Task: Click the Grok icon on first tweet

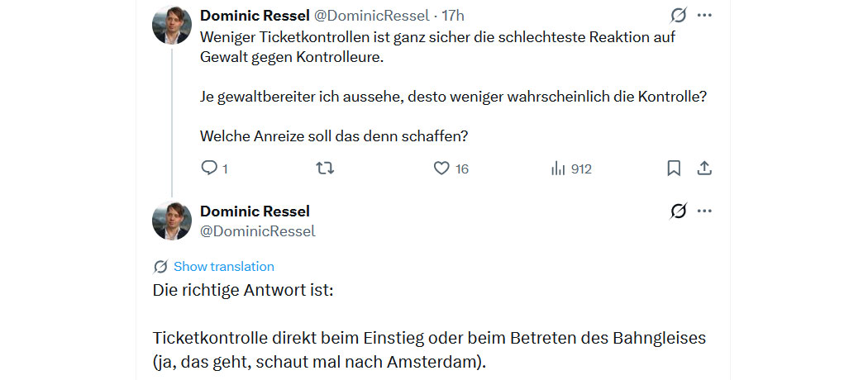Action: pos(678,16)
